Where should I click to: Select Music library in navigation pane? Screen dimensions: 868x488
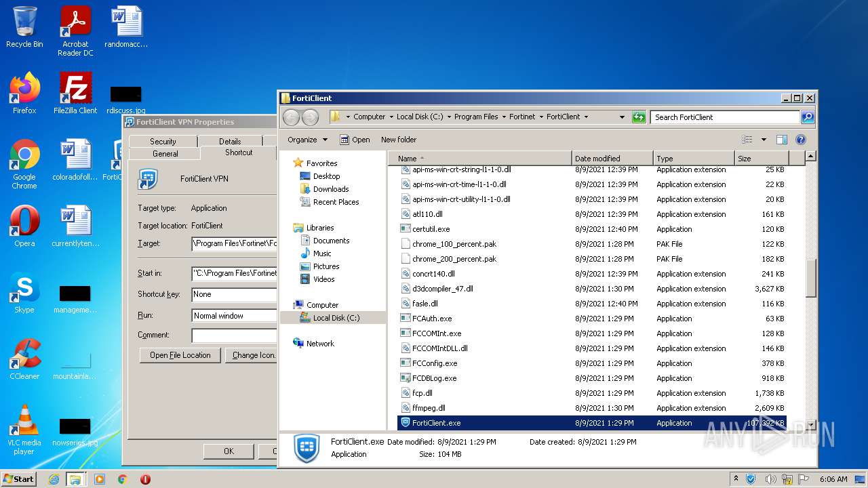[322, 253]
